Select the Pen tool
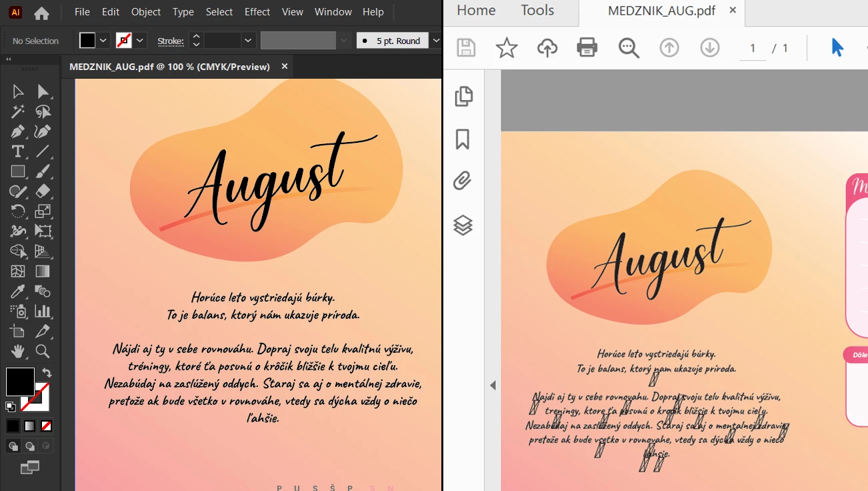 tap(18, 132)
